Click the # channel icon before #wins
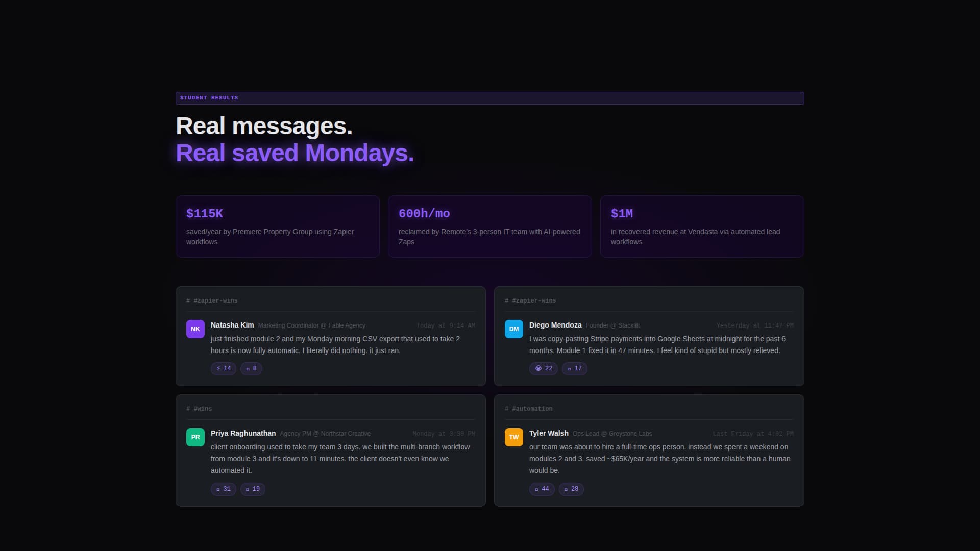 click(x=188, y=408)
